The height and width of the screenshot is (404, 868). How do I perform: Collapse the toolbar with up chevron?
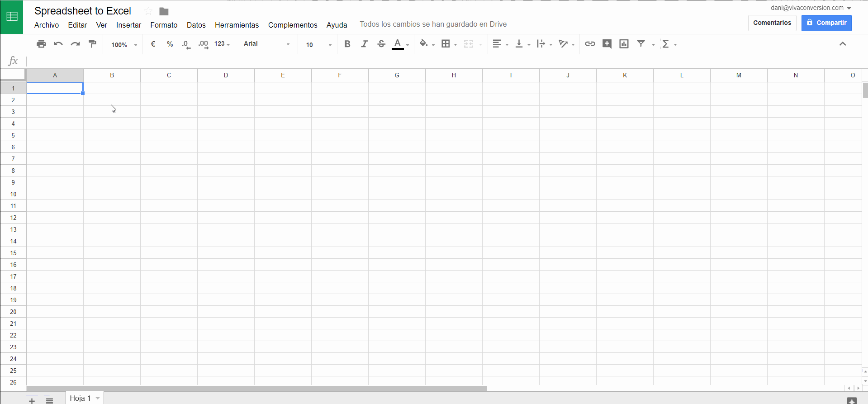[843, 44]
